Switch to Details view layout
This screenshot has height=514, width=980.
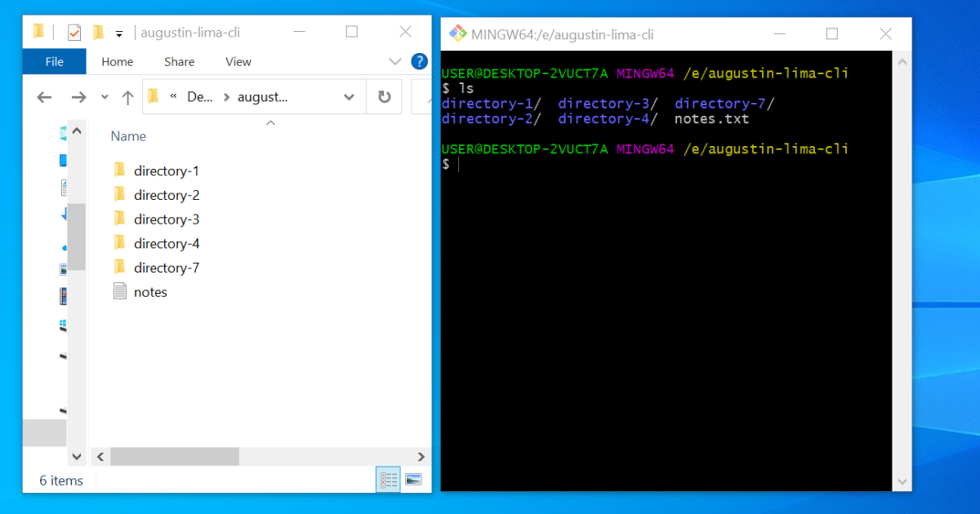click(x=388, y=481)
